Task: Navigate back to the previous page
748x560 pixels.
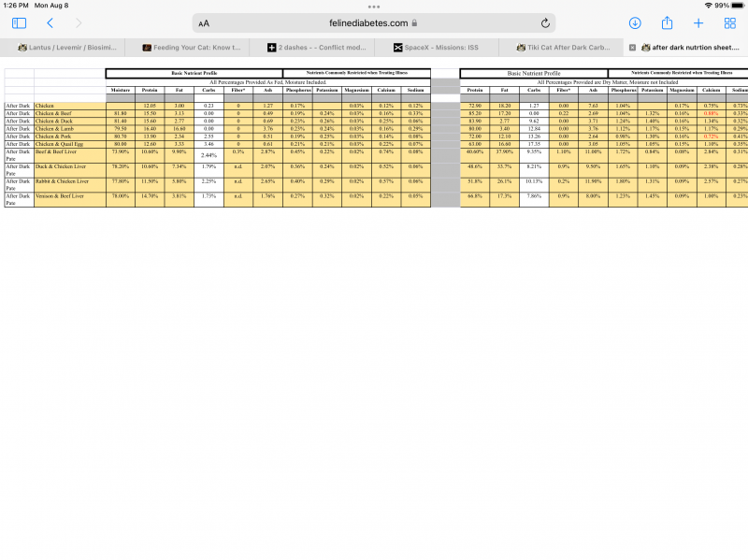Action: click(x=50, y=22)
